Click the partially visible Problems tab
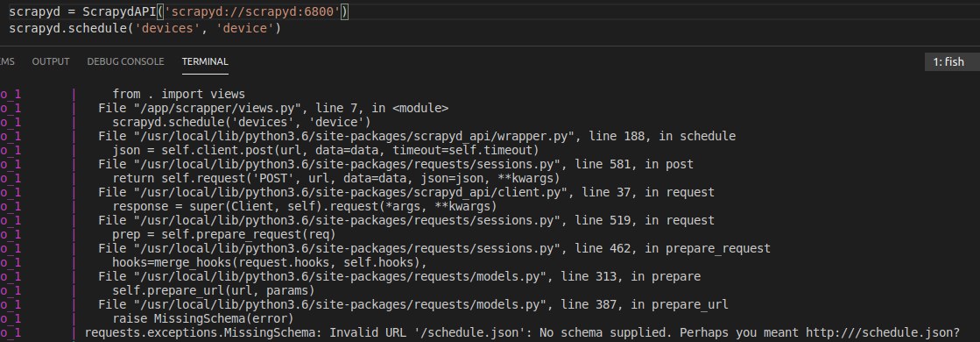Viewport: 980px width, 342px height. [8, 61]
